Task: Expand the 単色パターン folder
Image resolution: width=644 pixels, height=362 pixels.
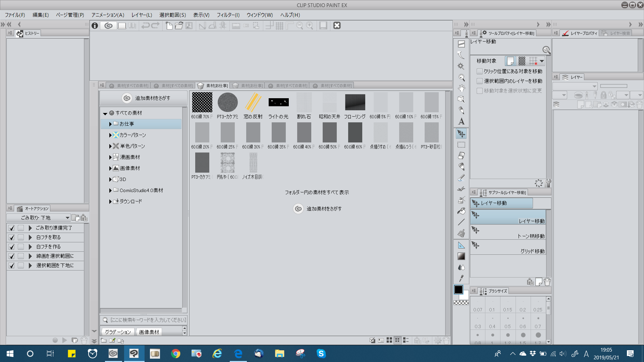Action: [110, 146]
